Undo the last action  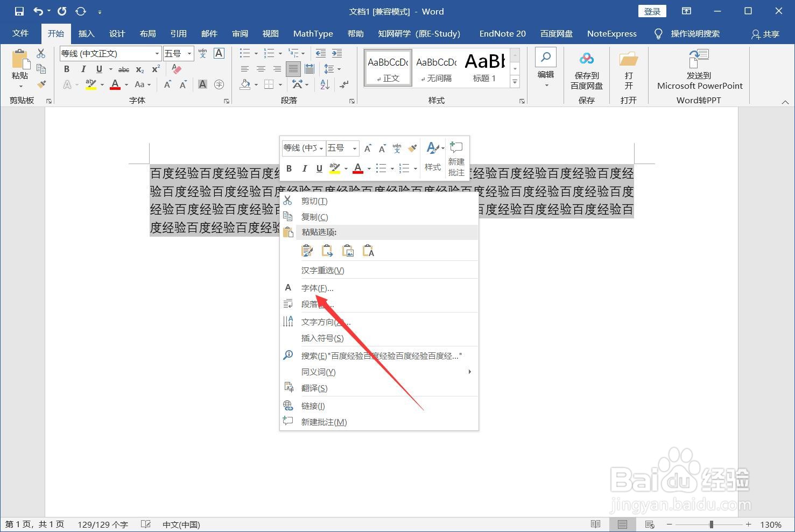(38, 11)
